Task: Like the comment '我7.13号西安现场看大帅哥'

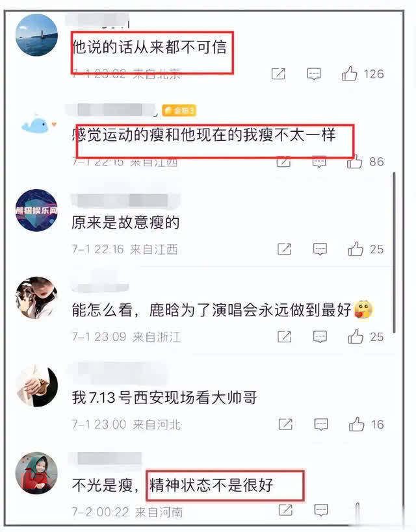Action: (357, 424)
